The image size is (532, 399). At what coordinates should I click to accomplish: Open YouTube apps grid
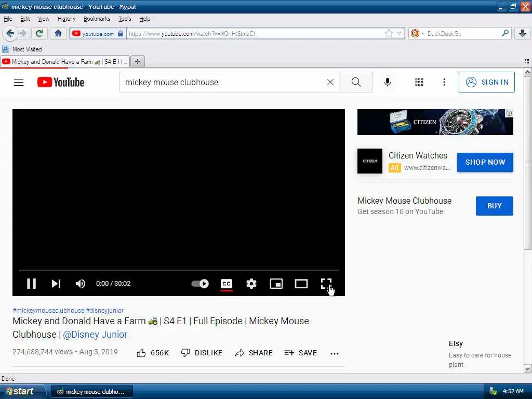click(x=419, y=82)
